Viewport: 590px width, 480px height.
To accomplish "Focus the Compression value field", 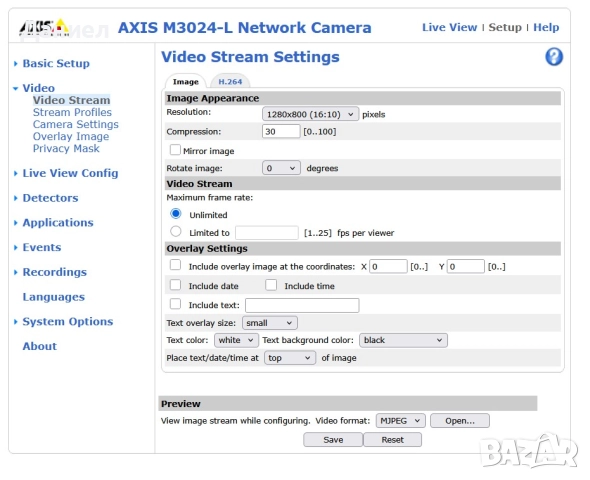I will click(281, 131).
